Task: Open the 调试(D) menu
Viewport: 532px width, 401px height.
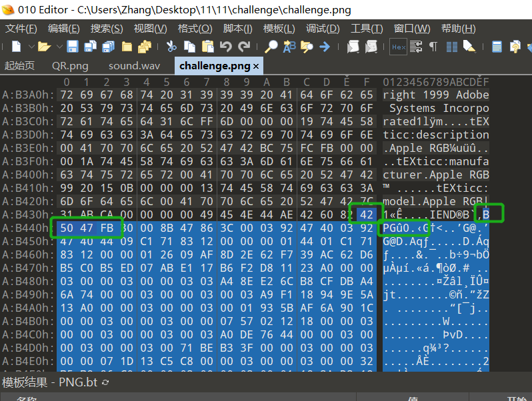Action: coord(323,29)
